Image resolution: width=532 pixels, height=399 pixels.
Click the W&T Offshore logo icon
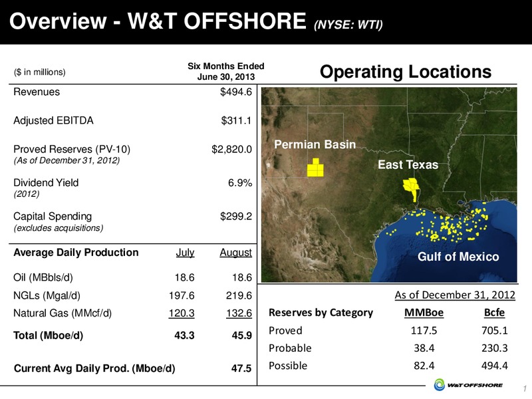(439, 385)
